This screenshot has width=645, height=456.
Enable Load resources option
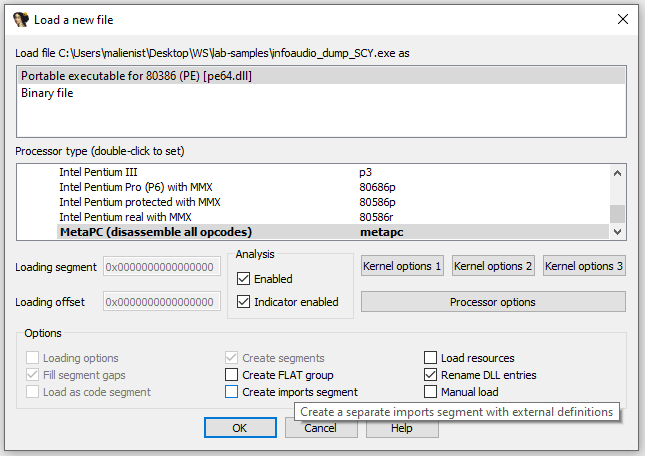431,358
